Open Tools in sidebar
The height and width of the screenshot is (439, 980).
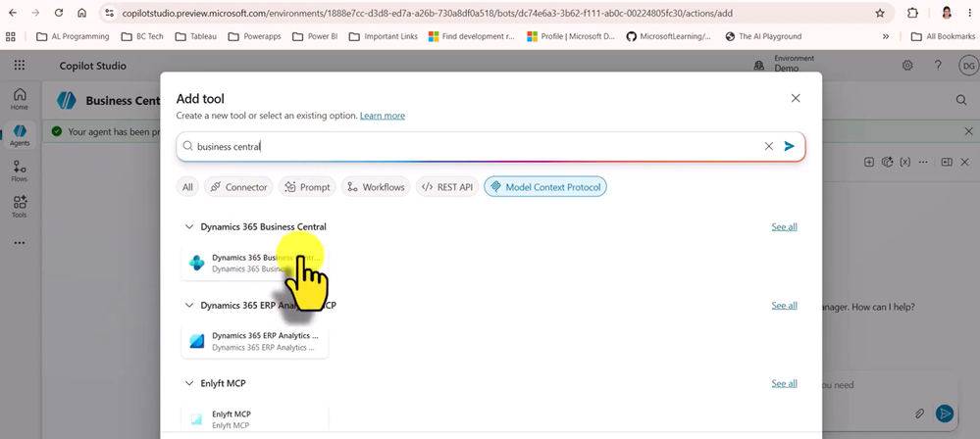20,207
